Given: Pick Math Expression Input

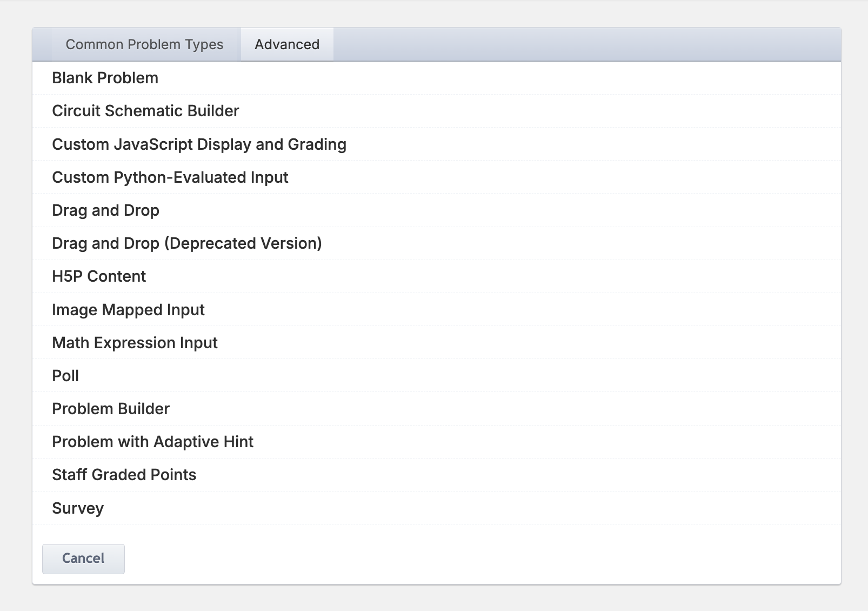Looking at the screenshot, I should tap(135, 343).
